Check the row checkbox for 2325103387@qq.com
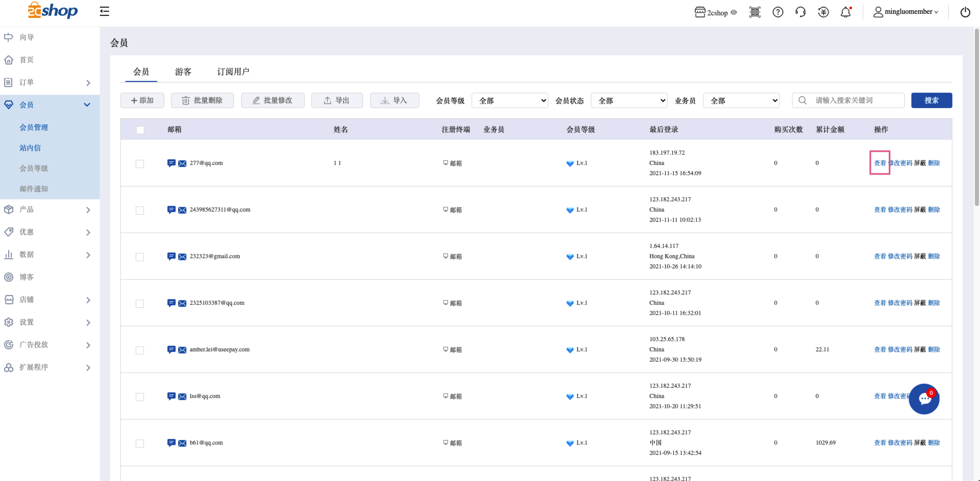 point(140,304)
